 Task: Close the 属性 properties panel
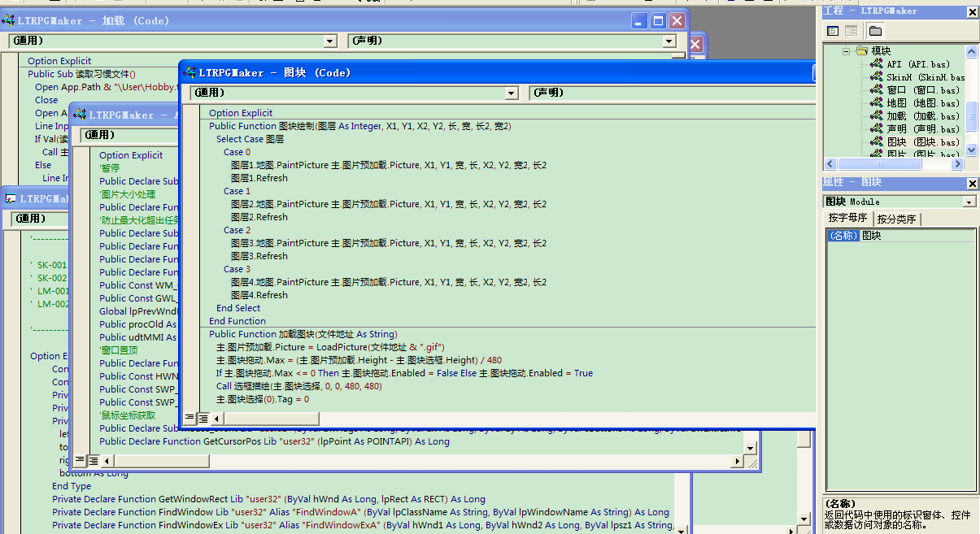pyautogui.click(x=972, y=183)
